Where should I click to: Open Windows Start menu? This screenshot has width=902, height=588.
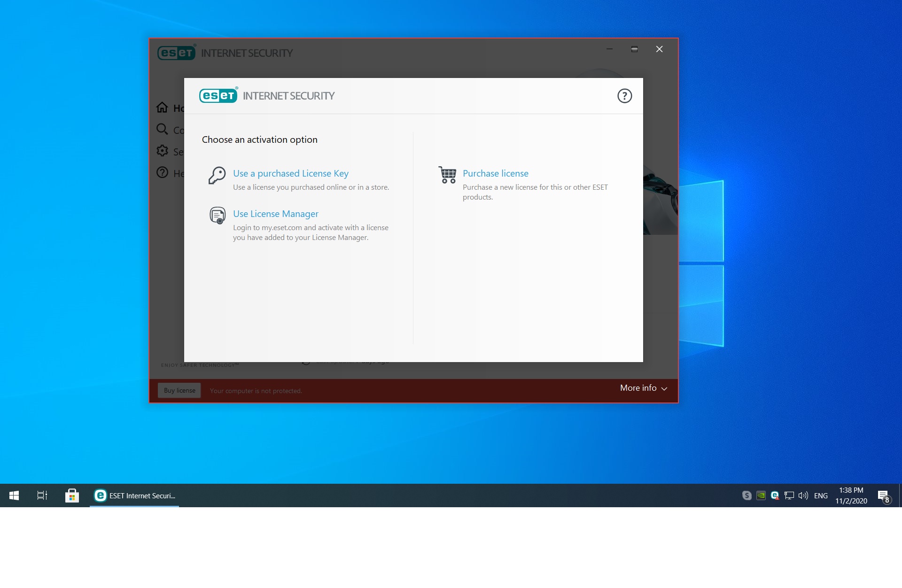tap(14, 495)
